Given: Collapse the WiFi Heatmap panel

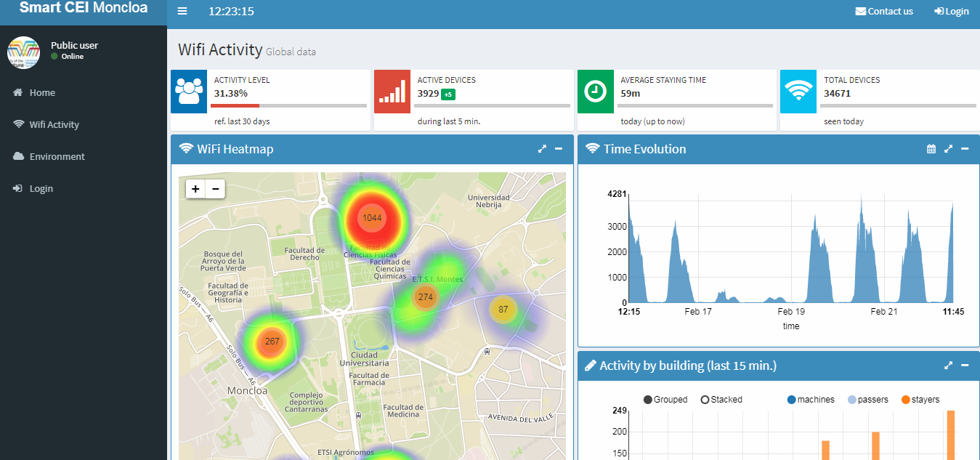Looking at the screenshot, I should 559,149.
